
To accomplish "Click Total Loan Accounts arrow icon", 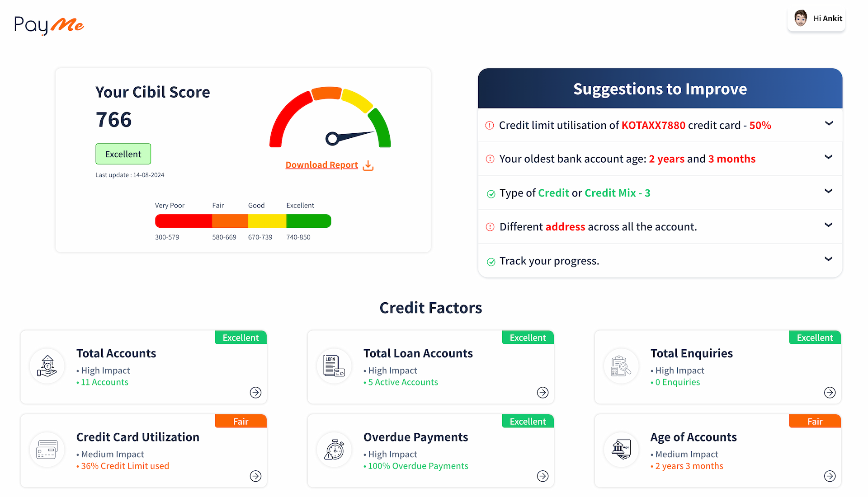I will [542, 392].
